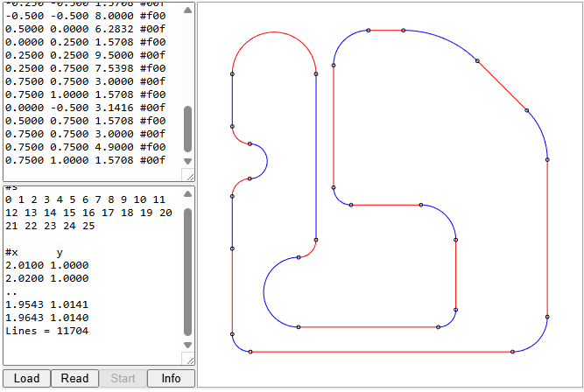Click the '#x y' header line

34,253
